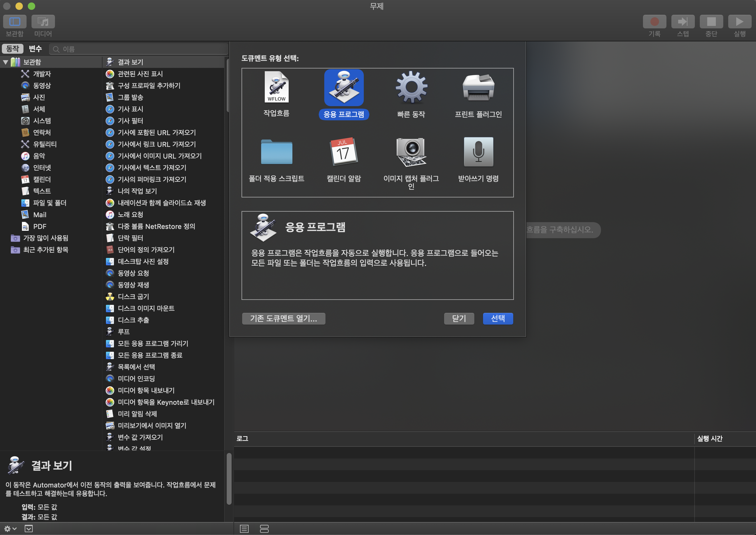Toggle the description pane button at bottom left
The image size is (756, 535).
pyautogui.click(x=29, y=529)
